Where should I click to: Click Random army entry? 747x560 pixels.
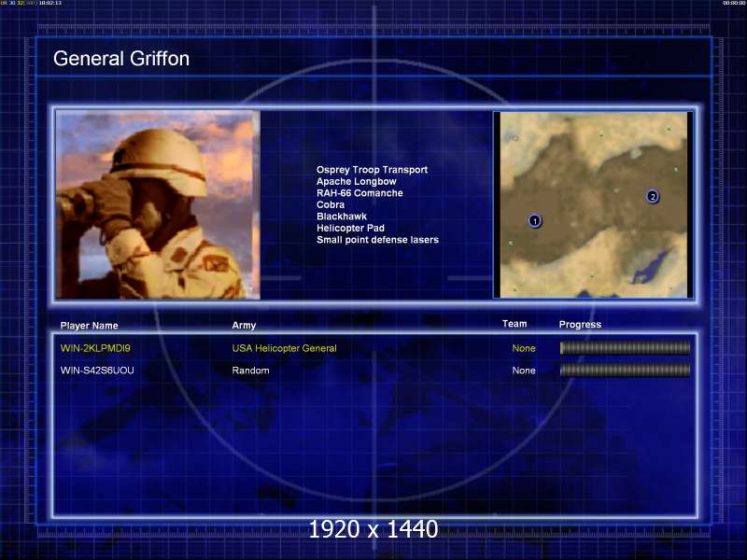(250, 370)
